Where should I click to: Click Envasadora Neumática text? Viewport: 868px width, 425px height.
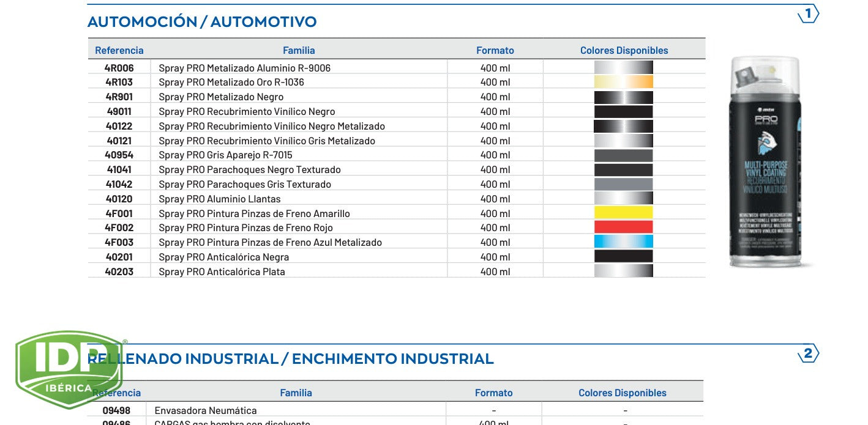tap(206, 410)
